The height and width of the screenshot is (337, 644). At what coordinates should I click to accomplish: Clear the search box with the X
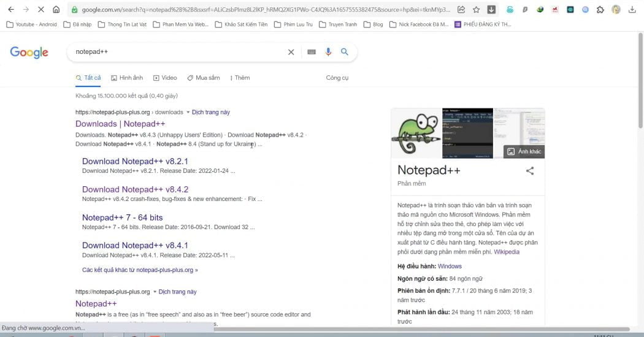point(291,52)
